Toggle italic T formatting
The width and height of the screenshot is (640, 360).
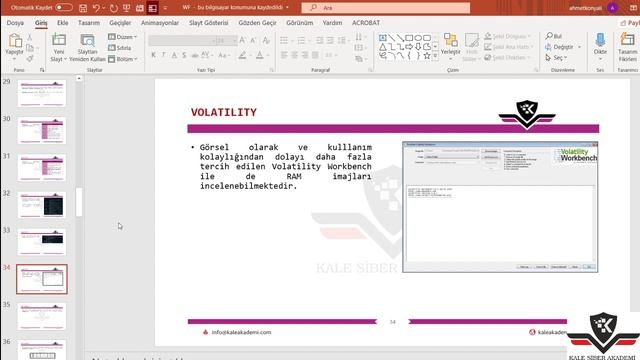coord(164,55)
